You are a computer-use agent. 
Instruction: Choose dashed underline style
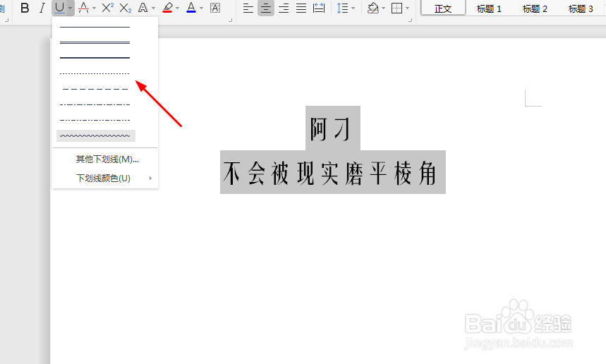(x=95, y=89)
